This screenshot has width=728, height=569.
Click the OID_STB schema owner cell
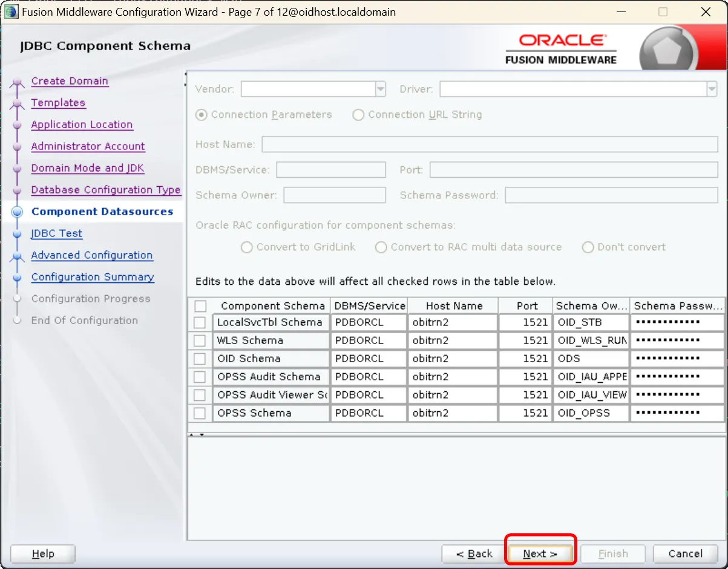pyautogui.click(x=591, y=322)
